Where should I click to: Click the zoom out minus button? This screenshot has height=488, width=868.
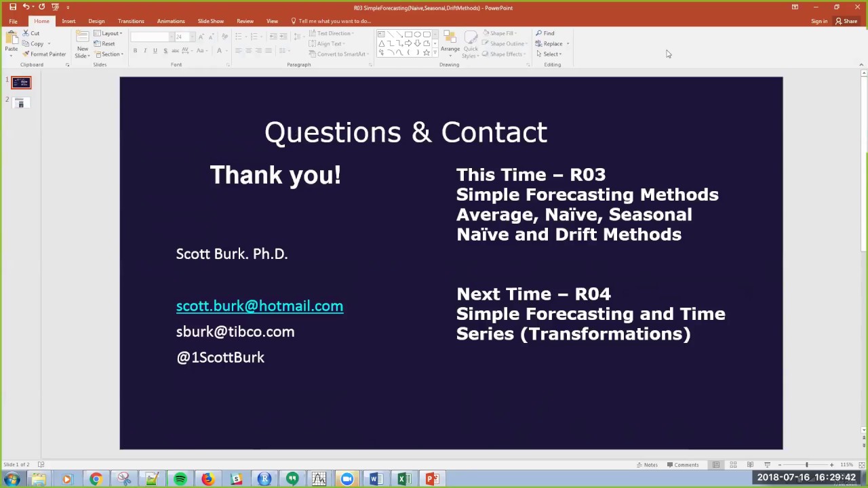coord(780,465)
